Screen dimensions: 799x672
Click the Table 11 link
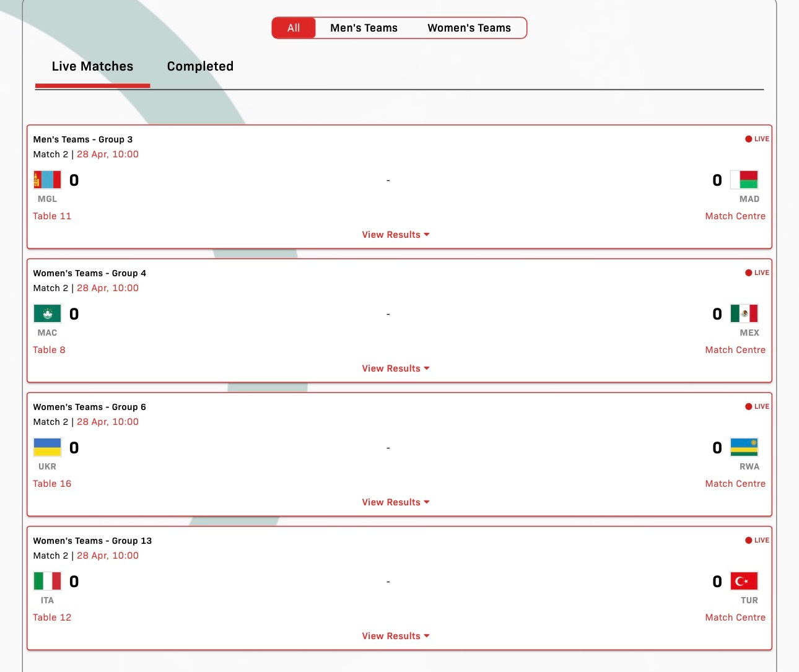click(52, 216)
